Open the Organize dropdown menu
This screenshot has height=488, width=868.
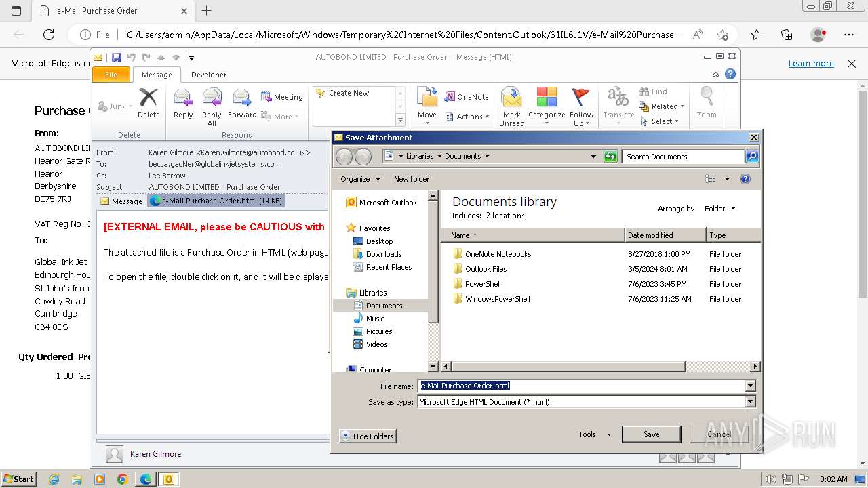click(x=360, y=179)
